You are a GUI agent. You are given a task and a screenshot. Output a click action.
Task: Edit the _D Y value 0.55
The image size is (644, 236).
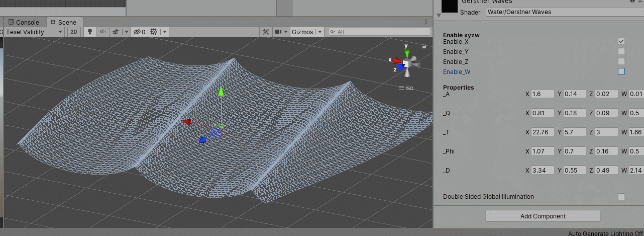point(575,170)
